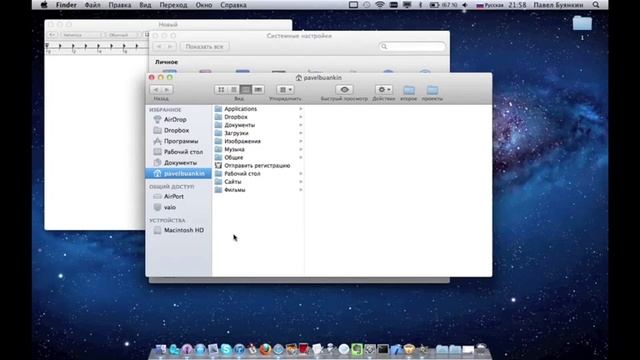Open the Русская input source menu
Screen dimensions: 640x360
pos(490,5)
